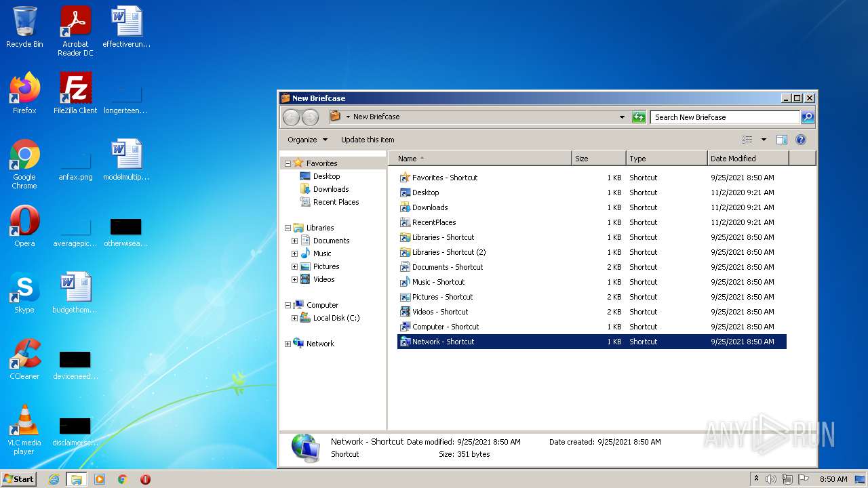Select VLC media player desktop icon
The image size is (868, 488).
click(x=24, y=430)
